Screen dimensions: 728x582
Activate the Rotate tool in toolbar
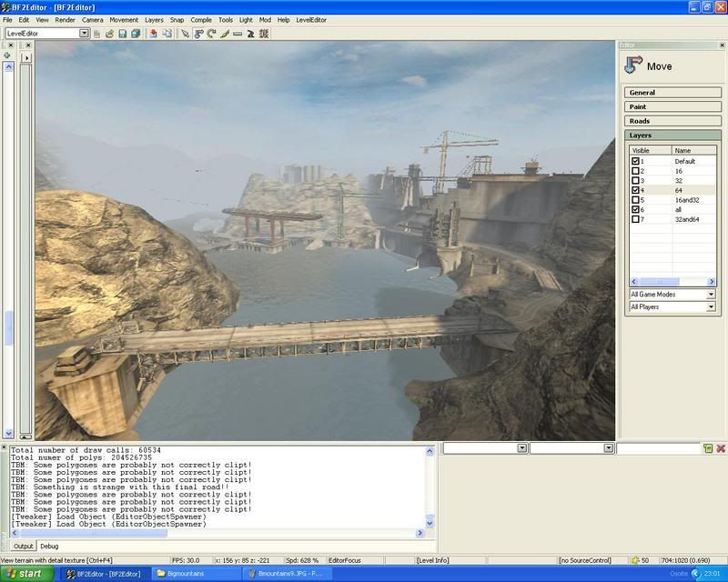(211, 34)
